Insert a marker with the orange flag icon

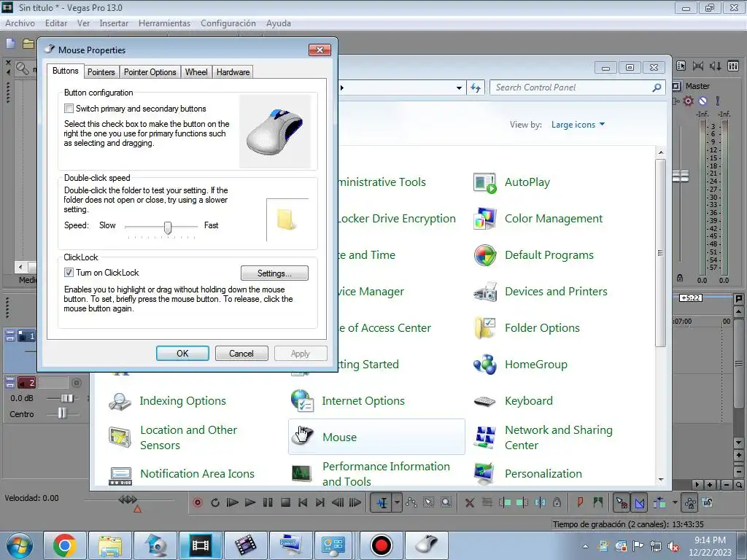click(x=580, y=502)
